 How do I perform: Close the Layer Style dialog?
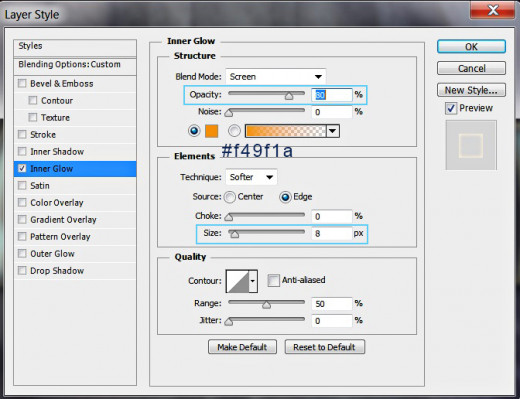[492, 10]
